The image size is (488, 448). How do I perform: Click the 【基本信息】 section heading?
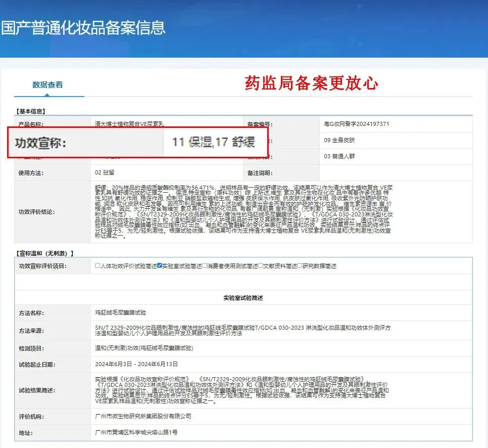click(x=31, y=111)
